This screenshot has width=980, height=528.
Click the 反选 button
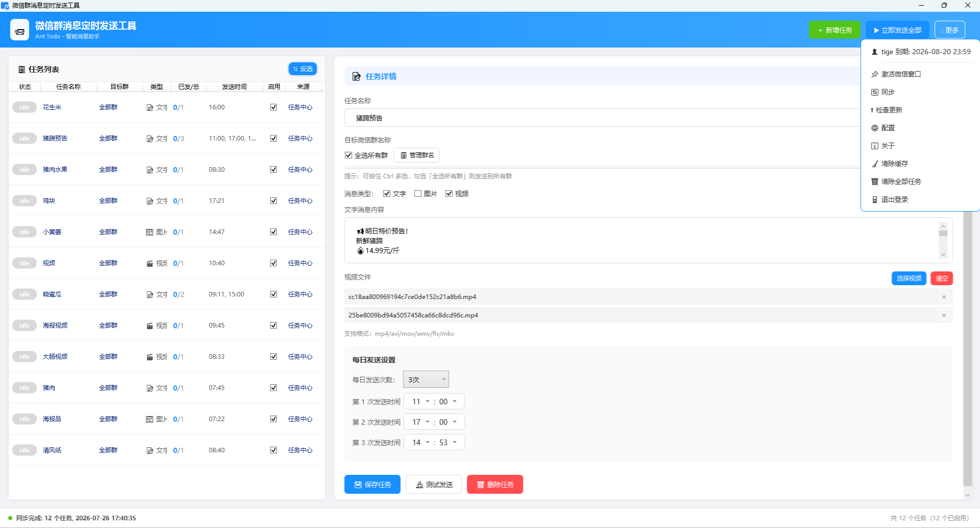coord(303,69)
